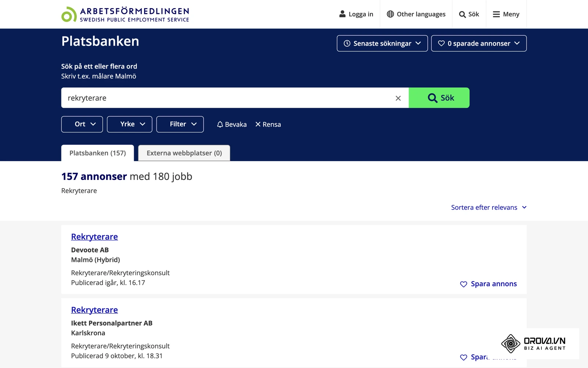Open the Ort filter dropdown

tap(82, 124)
